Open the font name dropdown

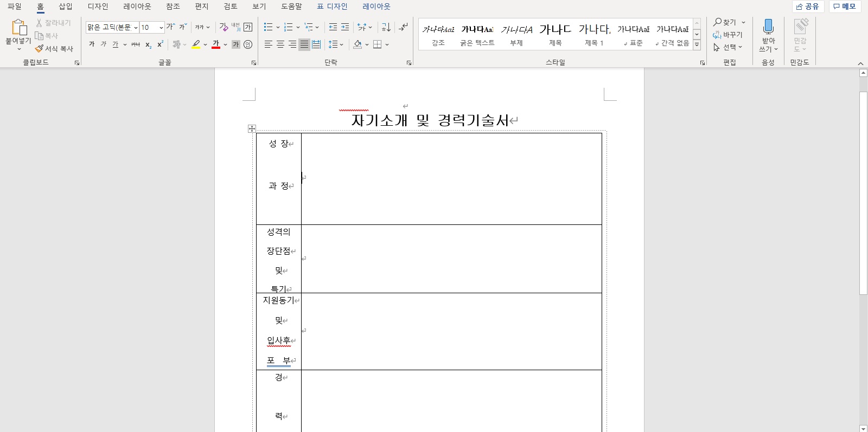click(x=136, y=28)
